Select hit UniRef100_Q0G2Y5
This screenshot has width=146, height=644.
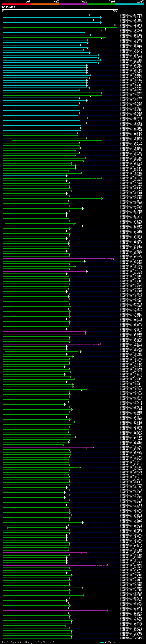pyautogui.click(x=131, y=522)
